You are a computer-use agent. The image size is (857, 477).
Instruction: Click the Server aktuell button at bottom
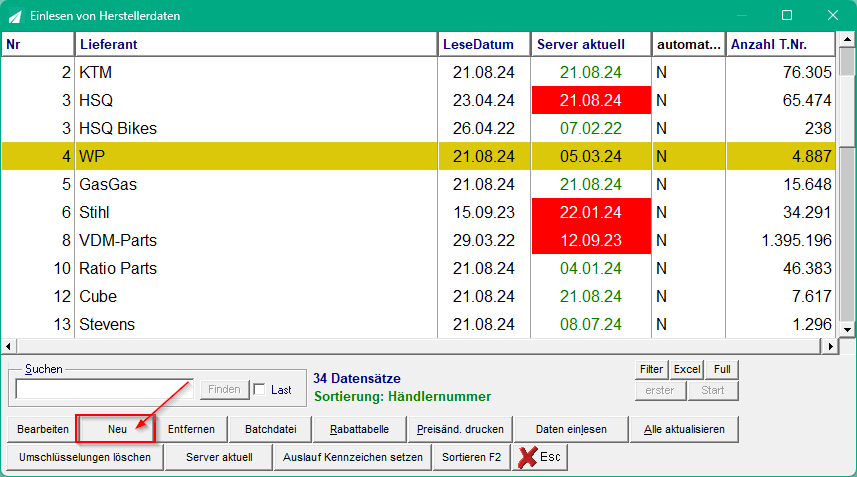[219, 457]
